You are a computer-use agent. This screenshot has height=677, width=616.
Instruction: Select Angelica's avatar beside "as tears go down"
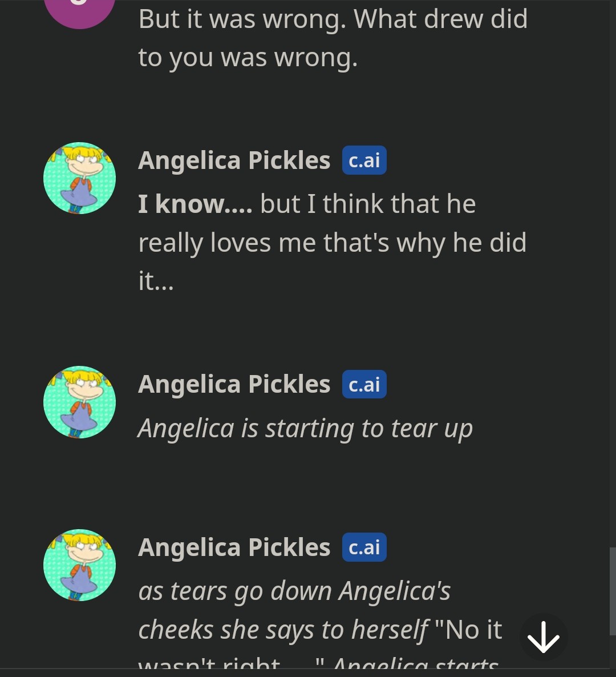click(x=79, y=565)
